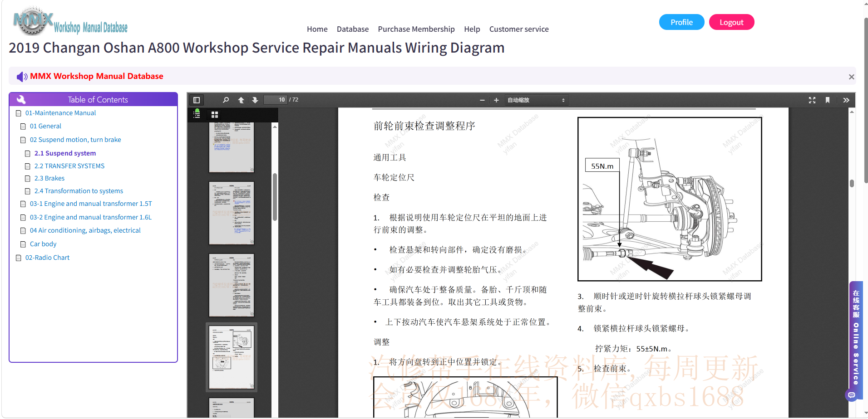Go to next page arrow
Viewport: 868px width, 419px height.
(255, 100)
